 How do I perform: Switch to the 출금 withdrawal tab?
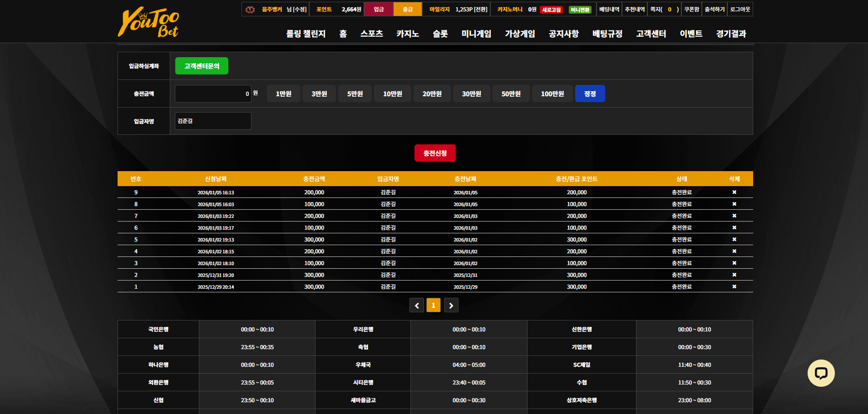click(408, 9)
